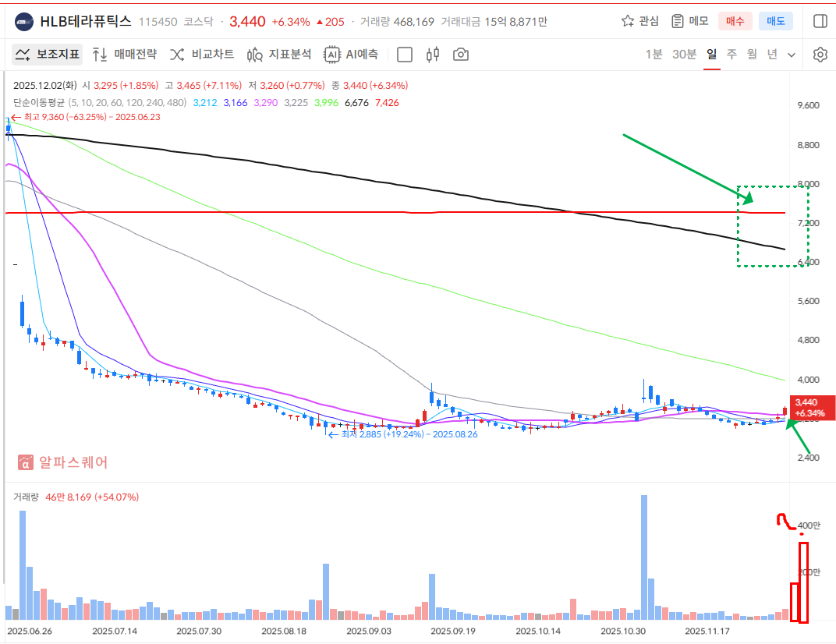Toggle the square checkbox in chart toolbar

[405, 55]
